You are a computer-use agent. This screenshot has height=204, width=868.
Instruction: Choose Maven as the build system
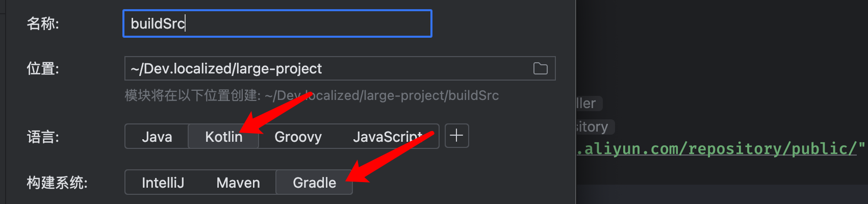[238, 183]
